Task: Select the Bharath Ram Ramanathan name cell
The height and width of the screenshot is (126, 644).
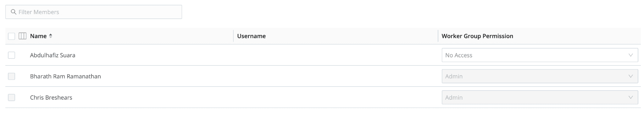Action: click(65, 76)
